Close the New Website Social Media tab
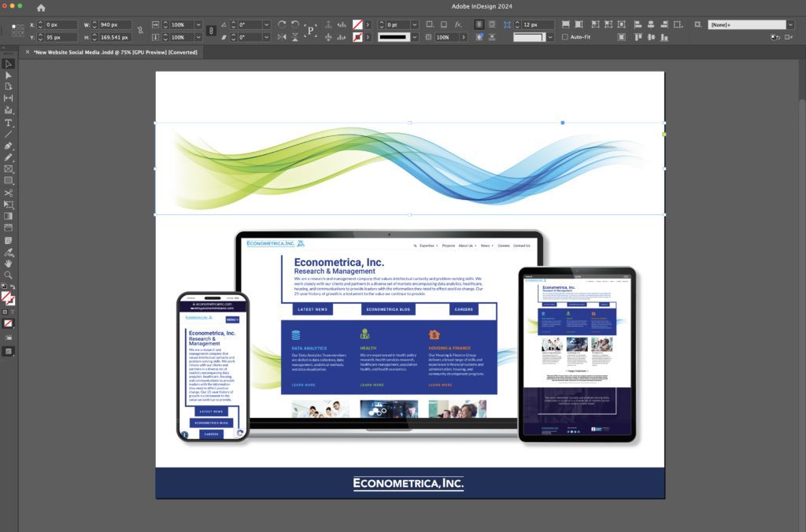 click(x=28, y=52)
